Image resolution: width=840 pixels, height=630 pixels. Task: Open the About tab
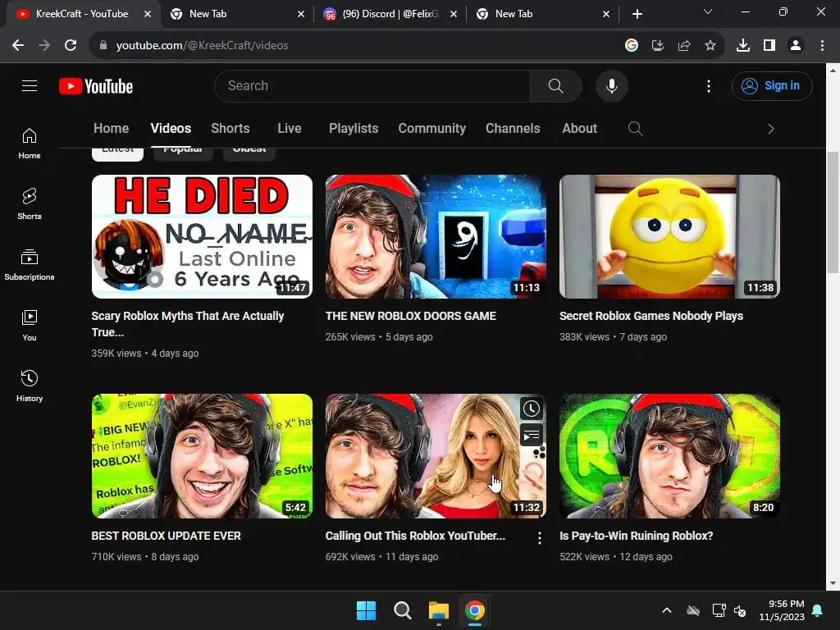(x=579, y=129)
